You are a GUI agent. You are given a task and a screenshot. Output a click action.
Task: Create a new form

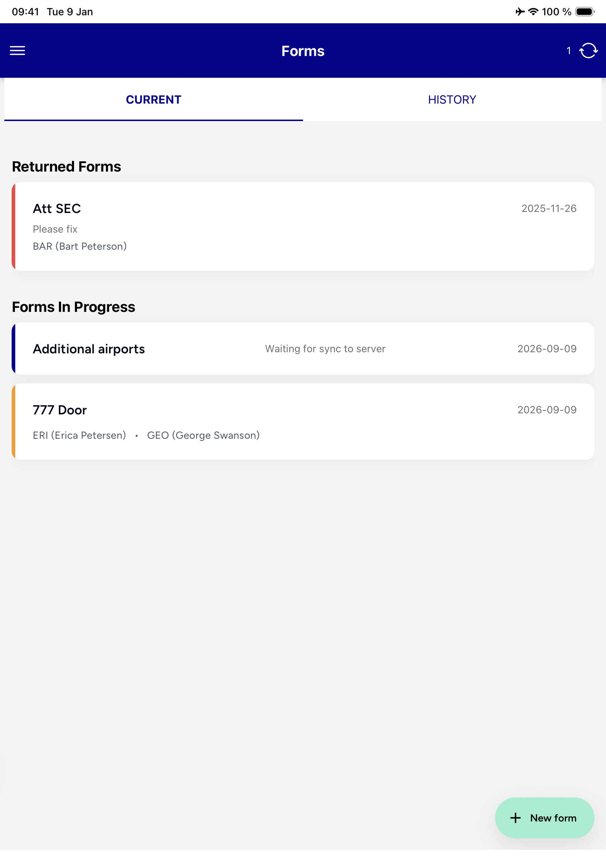pyautogui.click(x=544, y=818)
